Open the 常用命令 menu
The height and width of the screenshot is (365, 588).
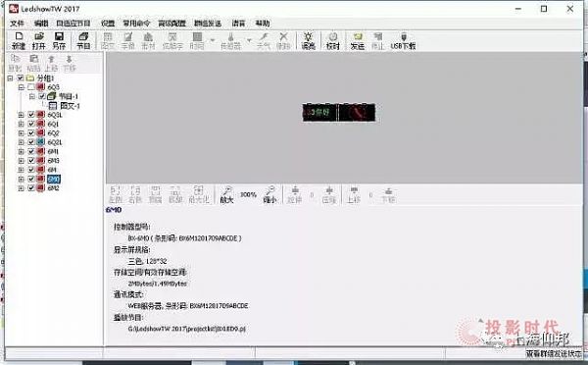(136, 24)
